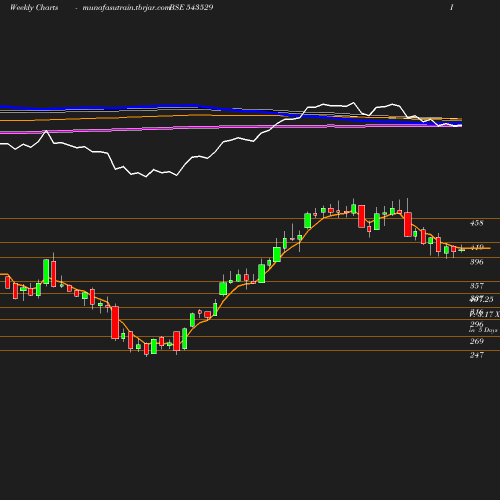This screenshot has width=500, height=500.
Task: Click the "in 5 Days" annotation text
Action: 483,330
